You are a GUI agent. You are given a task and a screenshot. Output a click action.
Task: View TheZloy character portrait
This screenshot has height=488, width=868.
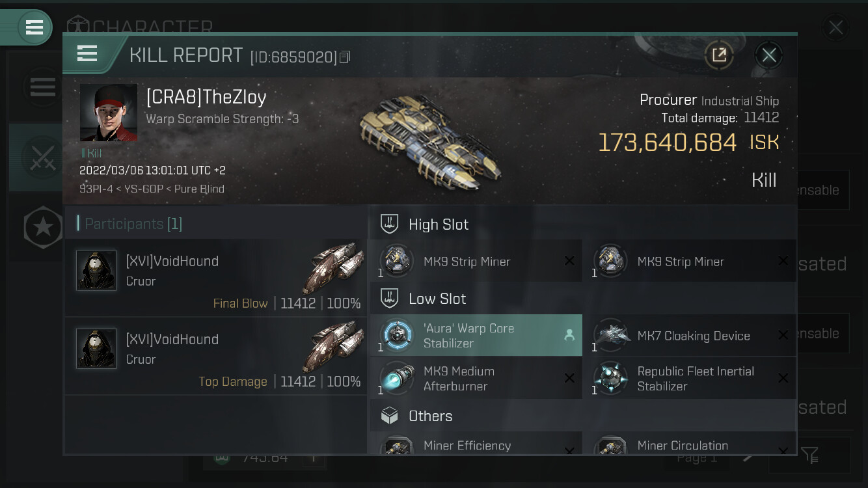[x=109, y=113]
